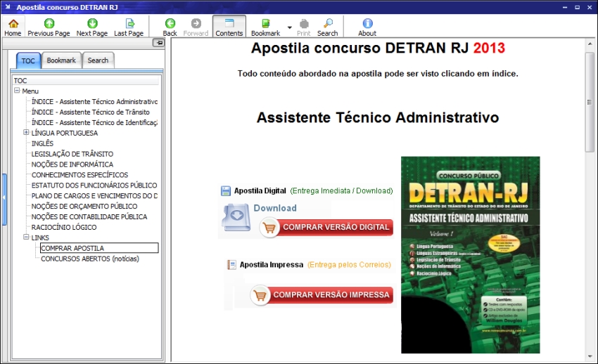
Task: Open the About dialog
Action: tap(367, 27)
